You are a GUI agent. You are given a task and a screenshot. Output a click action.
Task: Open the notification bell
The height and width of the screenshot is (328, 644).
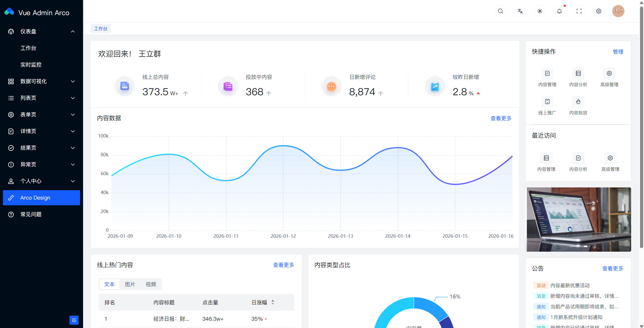[x=559, y=11]
